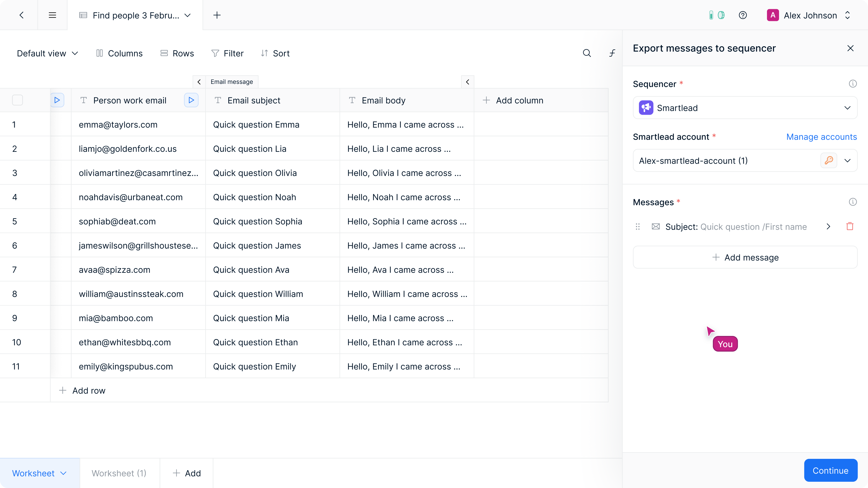Select the sophiab@deat.com cell

point(138,221)
